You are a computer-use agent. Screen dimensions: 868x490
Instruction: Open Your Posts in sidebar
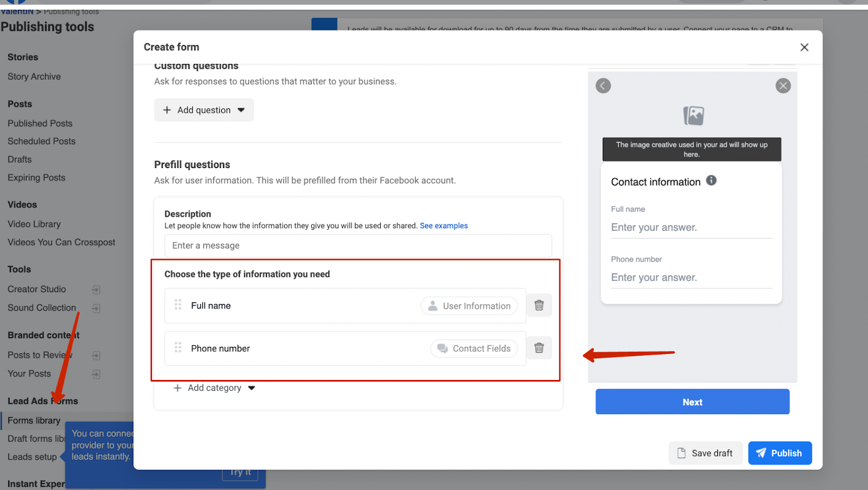pyautogui.click(x=29, y=373)
